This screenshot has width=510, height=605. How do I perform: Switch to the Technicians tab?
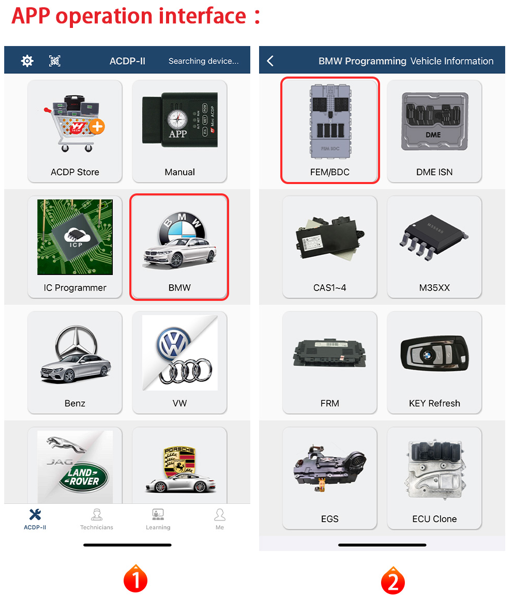coord(96,519)
